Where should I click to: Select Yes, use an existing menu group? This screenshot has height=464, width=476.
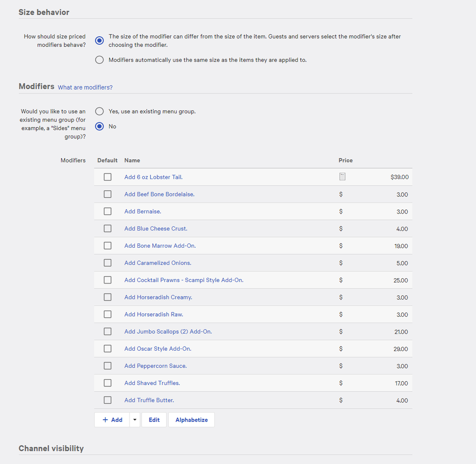click(x=99, y=111)
